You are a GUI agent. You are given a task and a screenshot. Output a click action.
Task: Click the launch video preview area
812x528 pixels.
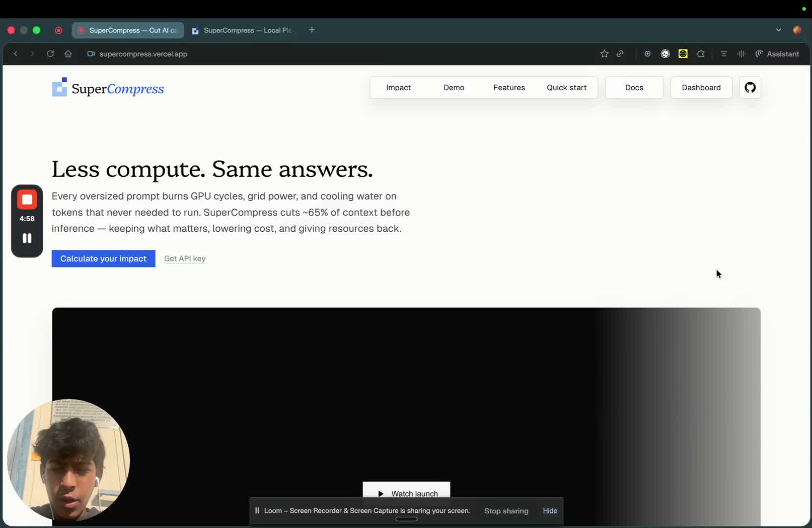406,416
